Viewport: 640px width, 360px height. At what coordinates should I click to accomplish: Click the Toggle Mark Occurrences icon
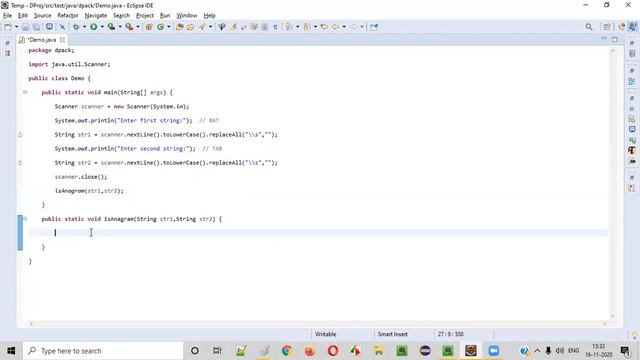233,27
